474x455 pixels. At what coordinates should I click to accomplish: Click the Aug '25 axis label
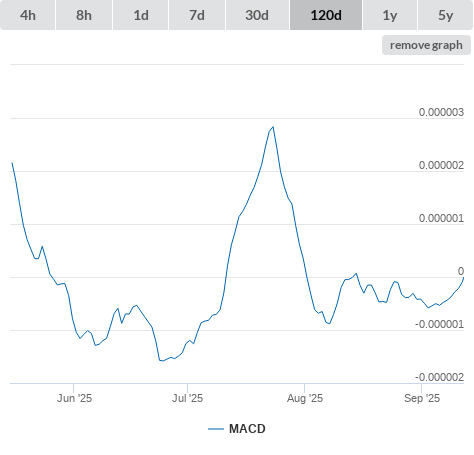[x=305, y=398]
